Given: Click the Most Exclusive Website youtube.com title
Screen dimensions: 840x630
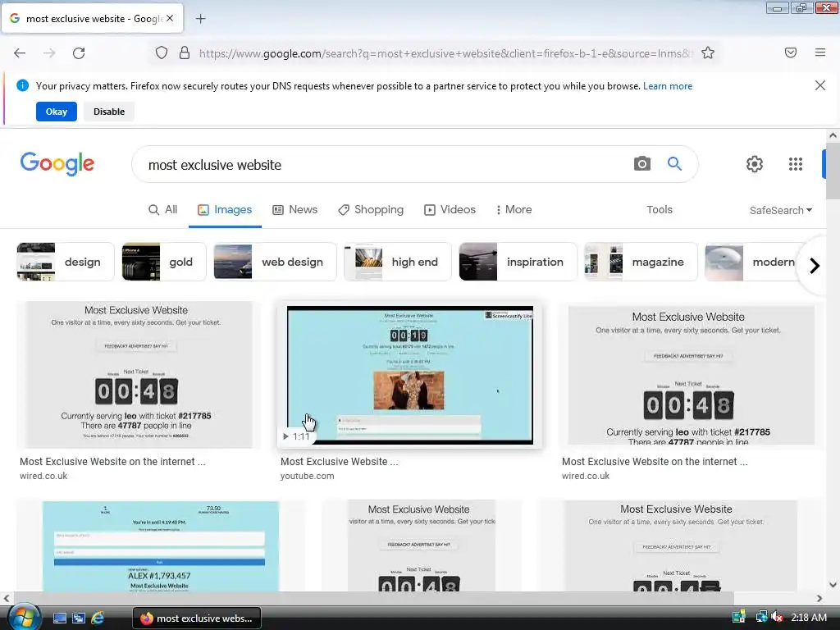Looking at the screenshot, I should point(339,461).
